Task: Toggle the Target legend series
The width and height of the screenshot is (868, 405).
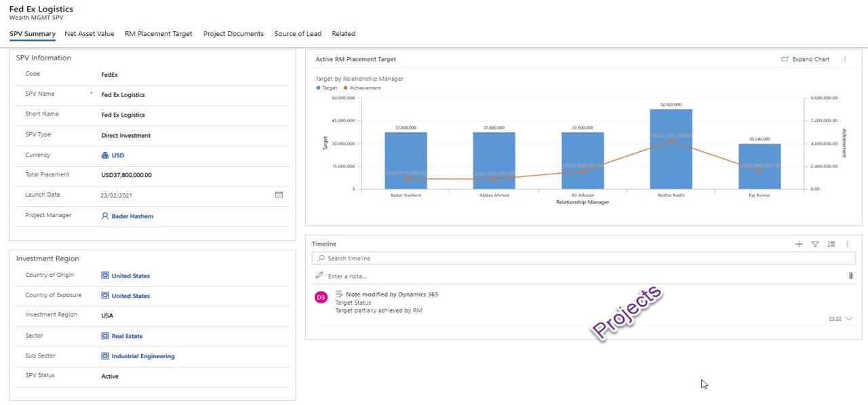Action: tap(327, 88)
